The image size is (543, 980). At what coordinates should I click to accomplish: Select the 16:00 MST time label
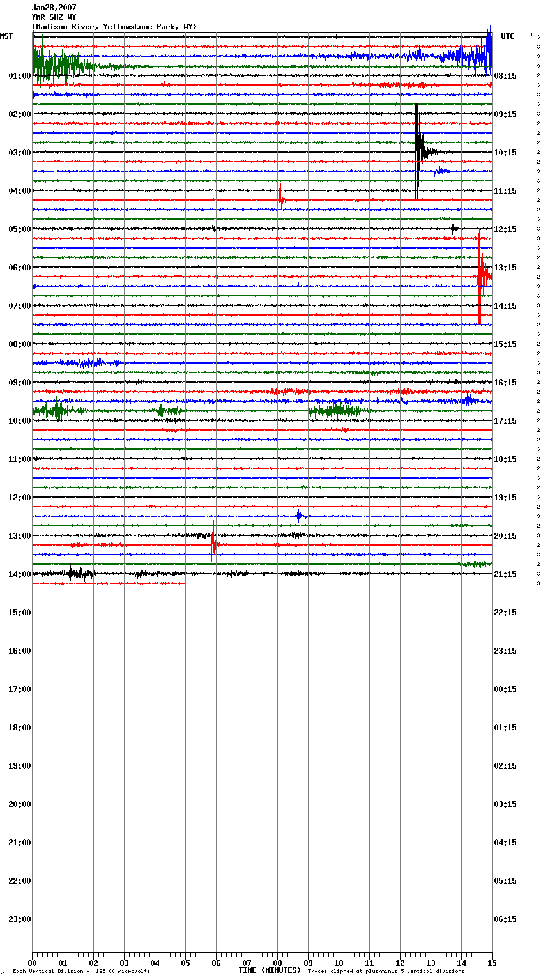click(20, 651)
